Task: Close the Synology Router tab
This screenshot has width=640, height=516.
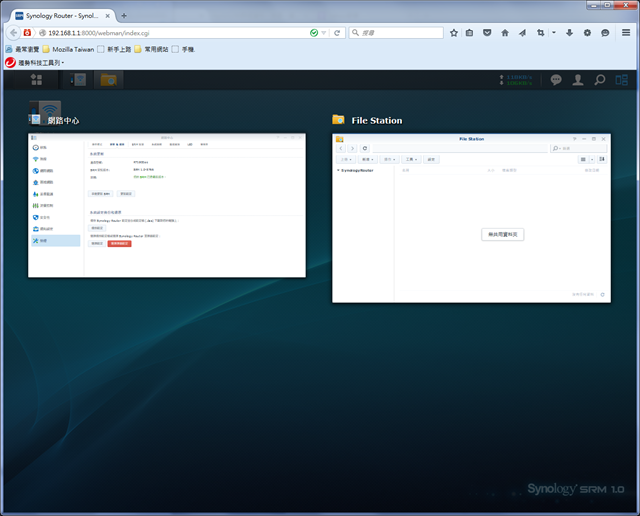Action: point(107,16)
